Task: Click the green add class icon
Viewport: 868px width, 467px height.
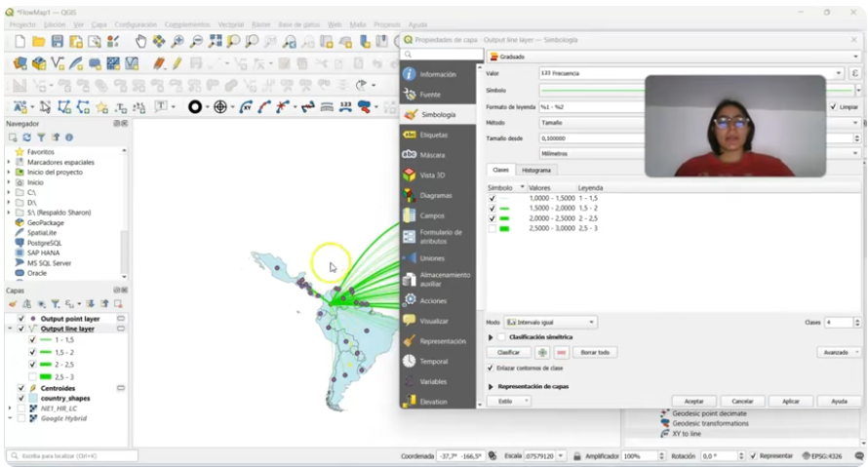Action: pos(542,353)
